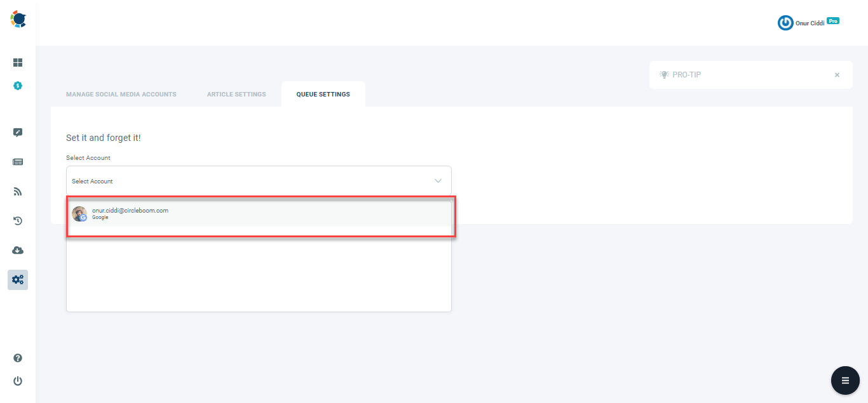Click the power logout icon at sidebar bottom

pos(17,381)
